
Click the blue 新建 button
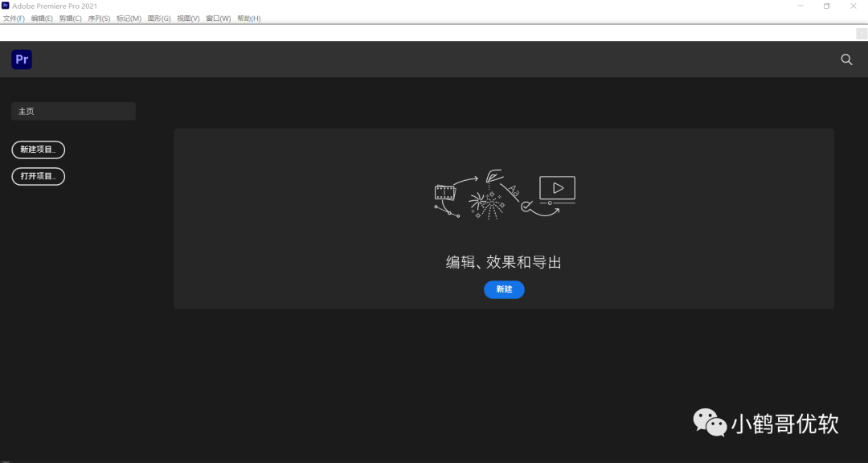pyautogui.click(x=504, y=289)
